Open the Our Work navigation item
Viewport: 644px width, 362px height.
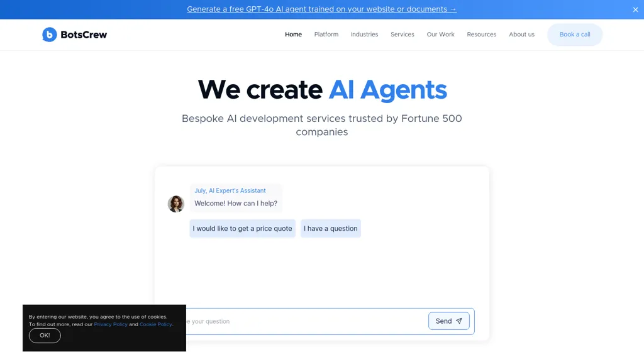point(440,35)
